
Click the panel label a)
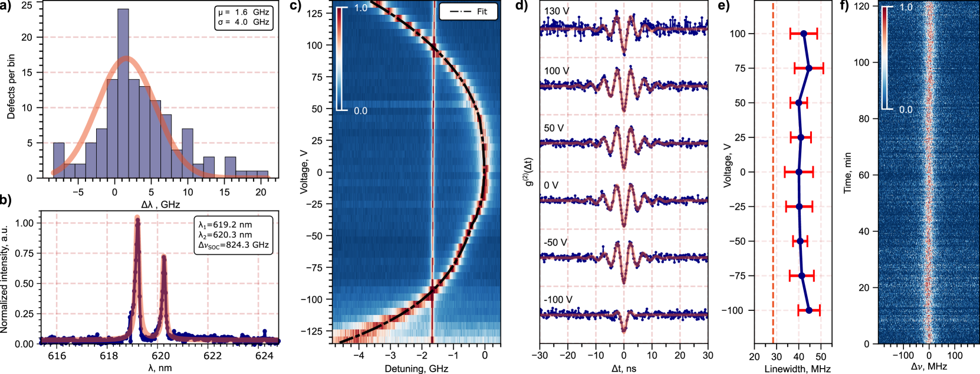tap(6, 6)
